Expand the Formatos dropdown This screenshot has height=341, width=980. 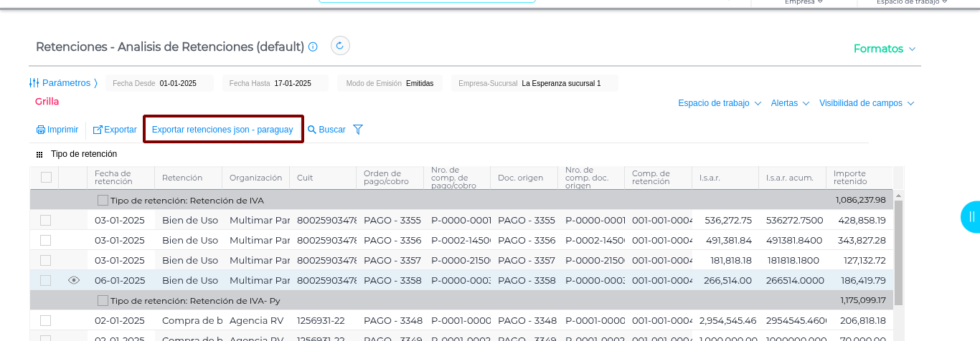pyautogui.click(x=884, y=49)
